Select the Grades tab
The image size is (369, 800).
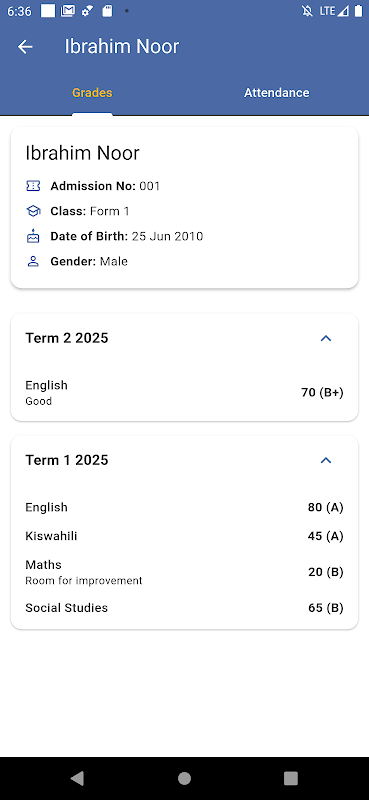(x=92, y=93)
